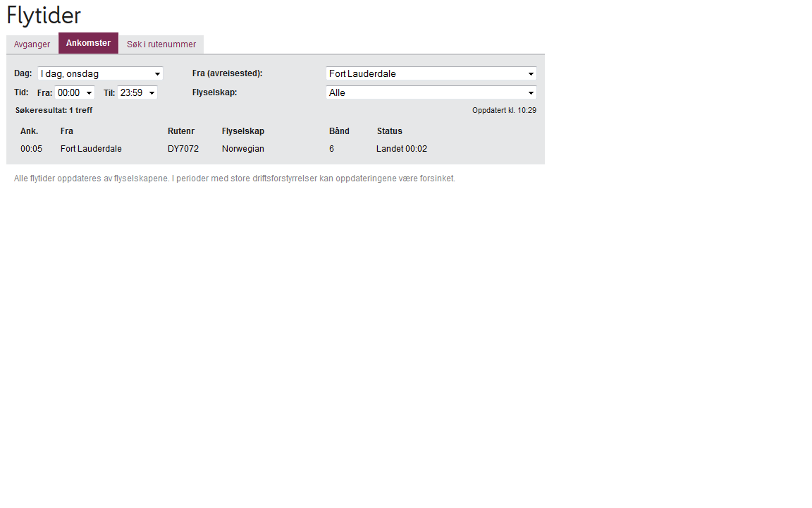Expand the Til end time dropdown
This screenshot has width=812, height=508.
137,92
